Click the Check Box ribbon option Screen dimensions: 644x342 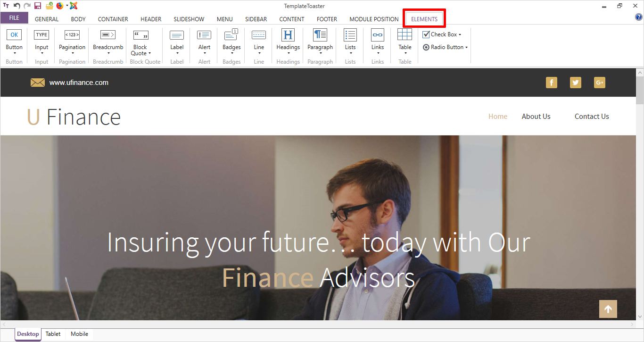click(441, 34)
